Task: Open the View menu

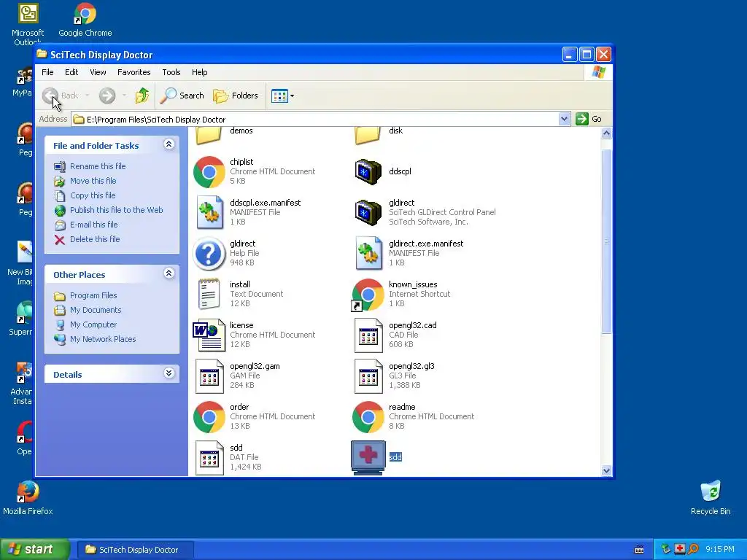Action: 98,72
